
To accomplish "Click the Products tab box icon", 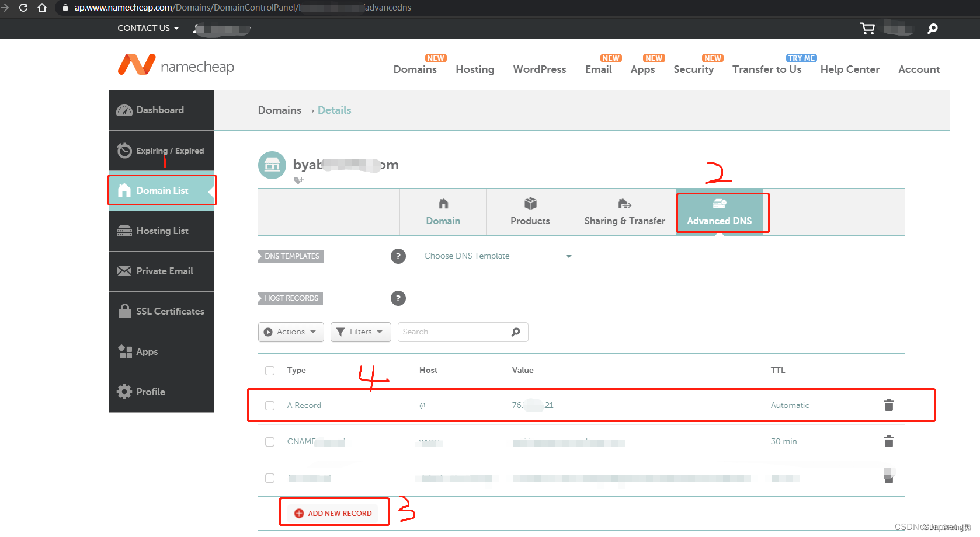I will (x=530, y=204).
